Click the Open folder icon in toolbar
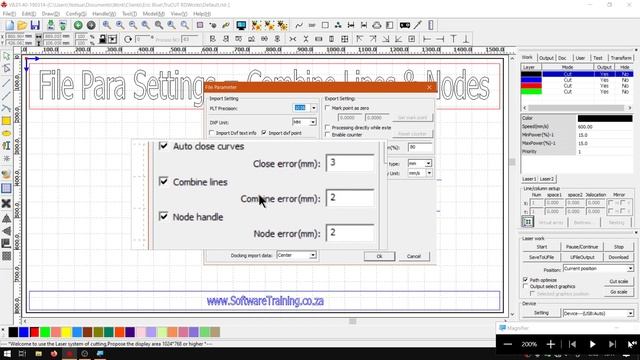This screenshot has height=360, width=640. [x=22, y=25]
